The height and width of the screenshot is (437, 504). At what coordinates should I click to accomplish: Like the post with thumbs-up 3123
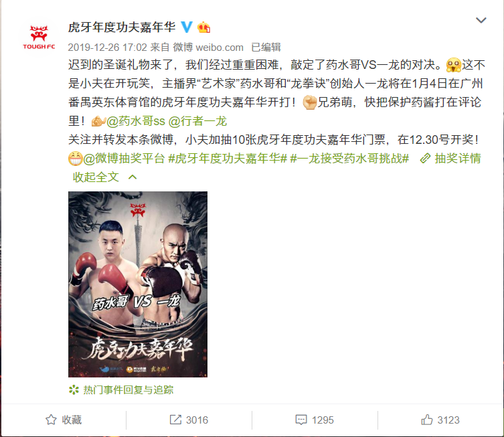click(x=440, y=420)
